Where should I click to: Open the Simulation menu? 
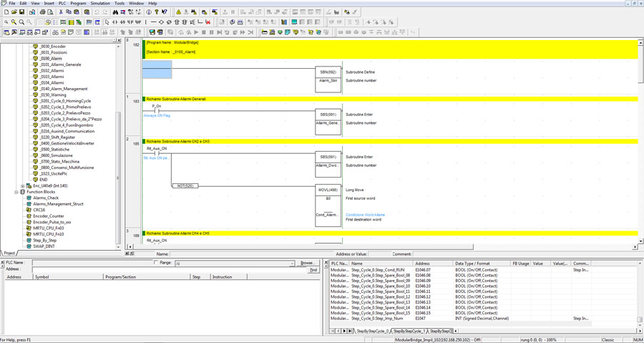pos(100,4)
